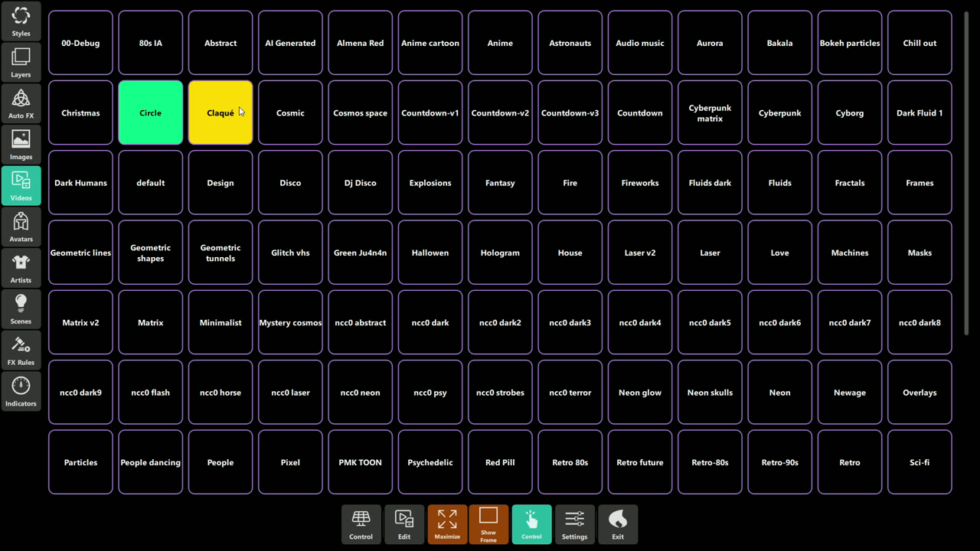Select the Fireworks video tile

640,183
